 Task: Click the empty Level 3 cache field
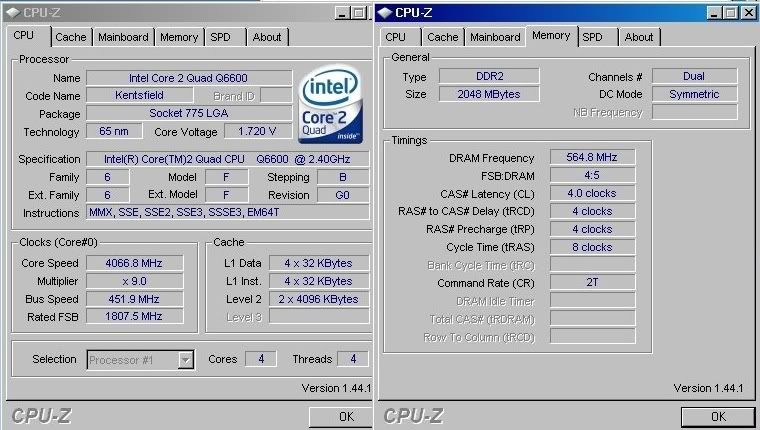pos(319,317)
